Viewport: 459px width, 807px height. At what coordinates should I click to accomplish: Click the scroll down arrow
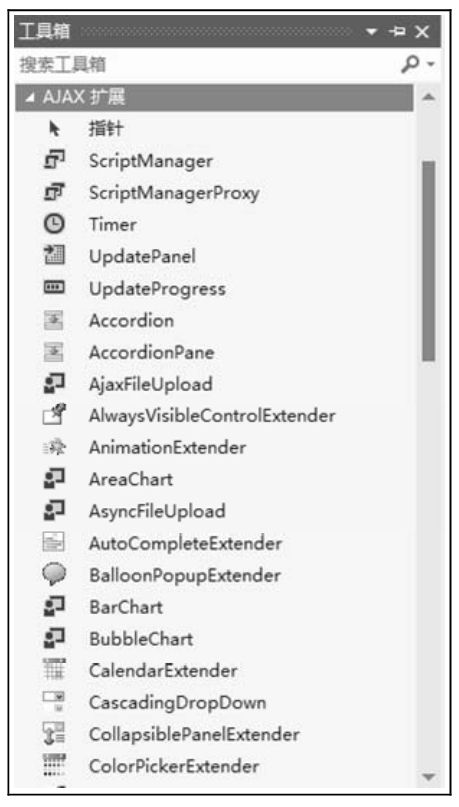tap(429, 776)
